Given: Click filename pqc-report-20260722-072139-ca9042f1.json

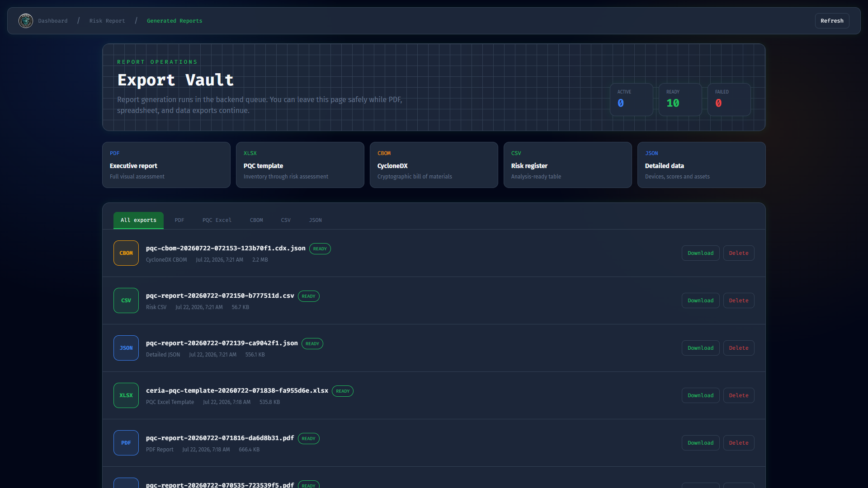Looking at the screenshot, I should pyautogui.click(x=222, y=343).
